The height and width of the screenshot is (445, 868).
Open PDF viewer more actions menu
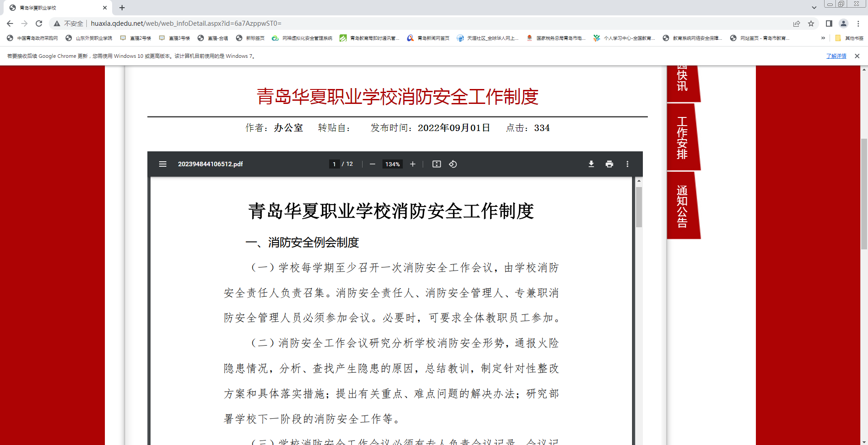[627, 164]
